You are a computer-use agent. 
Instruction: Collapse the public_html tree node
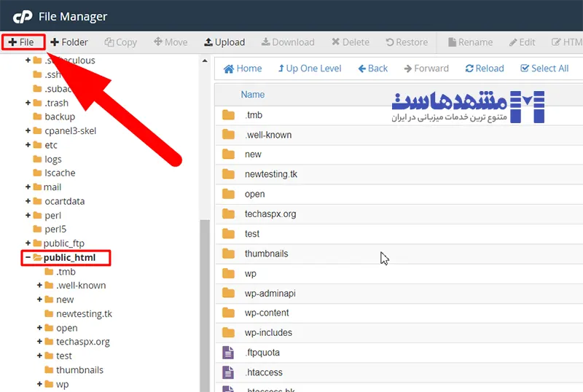click(x=28, y=257)
